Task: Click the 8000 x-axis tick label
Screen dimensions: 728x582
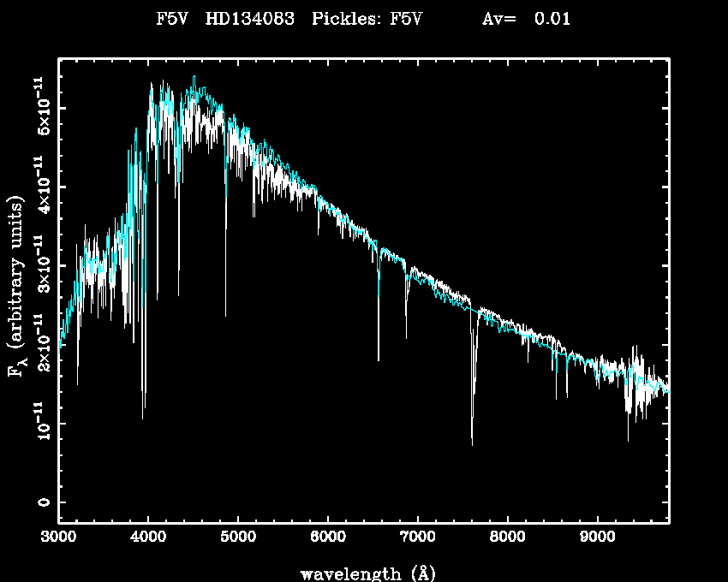Action: tap(507, 537)
